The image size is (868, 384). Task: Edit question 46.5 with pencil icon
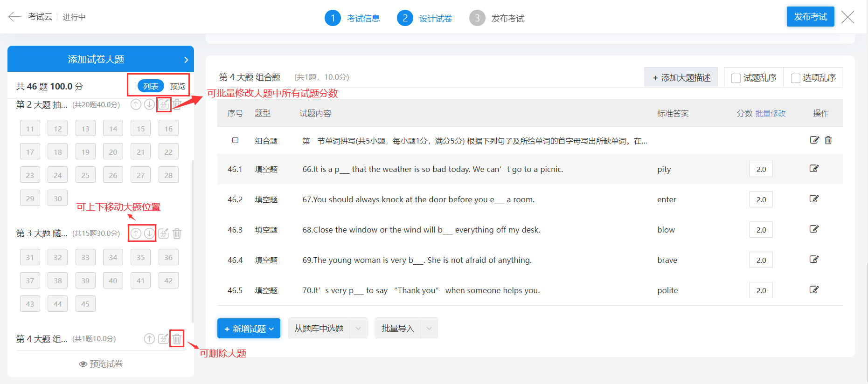point(814,290)
